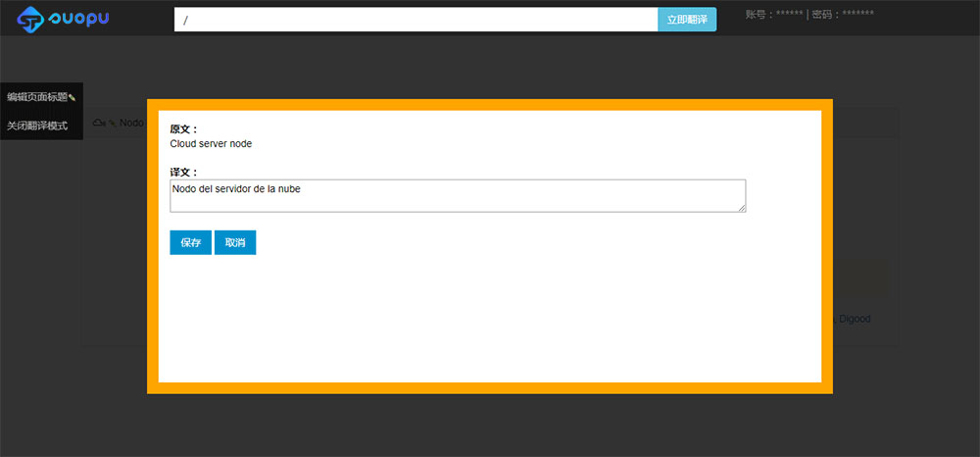980x457 pixels.
Task: Save the translation with 保存
Action: (x=190, y=242)
